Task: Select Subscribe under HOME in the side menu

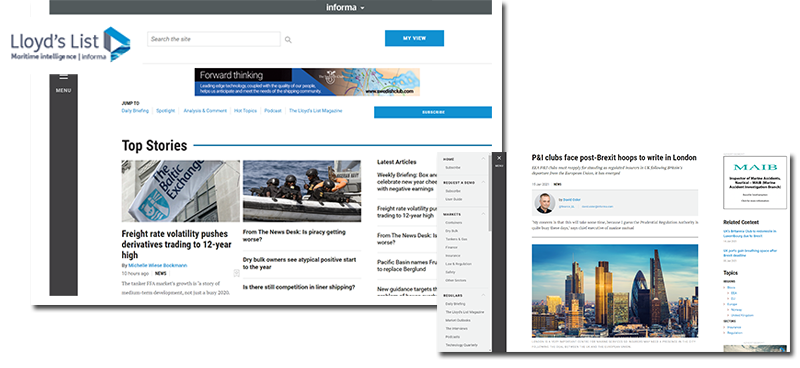Action: click(x=453, y=167)
